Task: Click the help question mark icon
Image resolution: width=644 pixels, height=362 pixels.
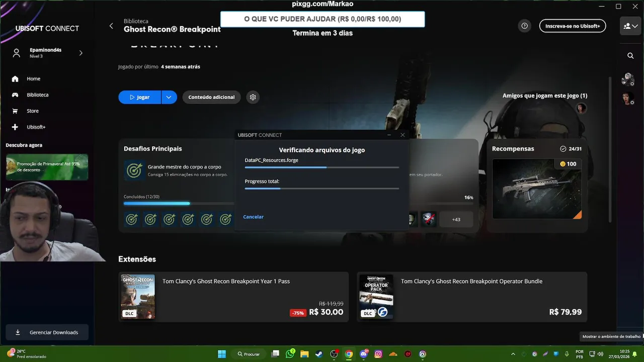Action: pyautogui.click(x=525, y=26)
